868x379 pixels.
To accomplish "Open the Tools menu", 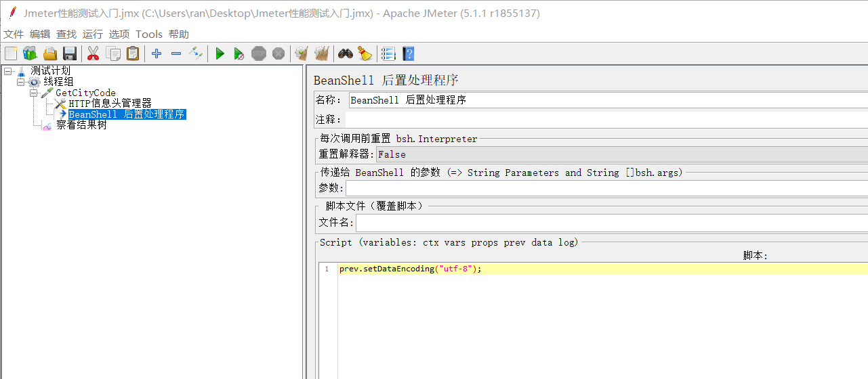I will pyautogui.click(x=149, y=34).
